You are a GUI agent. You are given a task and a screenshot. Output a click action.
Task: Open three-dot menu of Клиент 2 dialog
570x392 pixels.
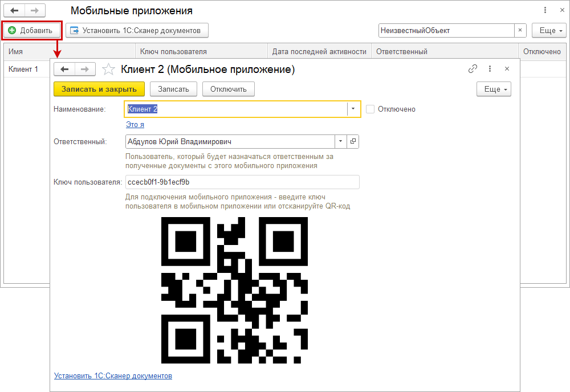coord(490,69)
